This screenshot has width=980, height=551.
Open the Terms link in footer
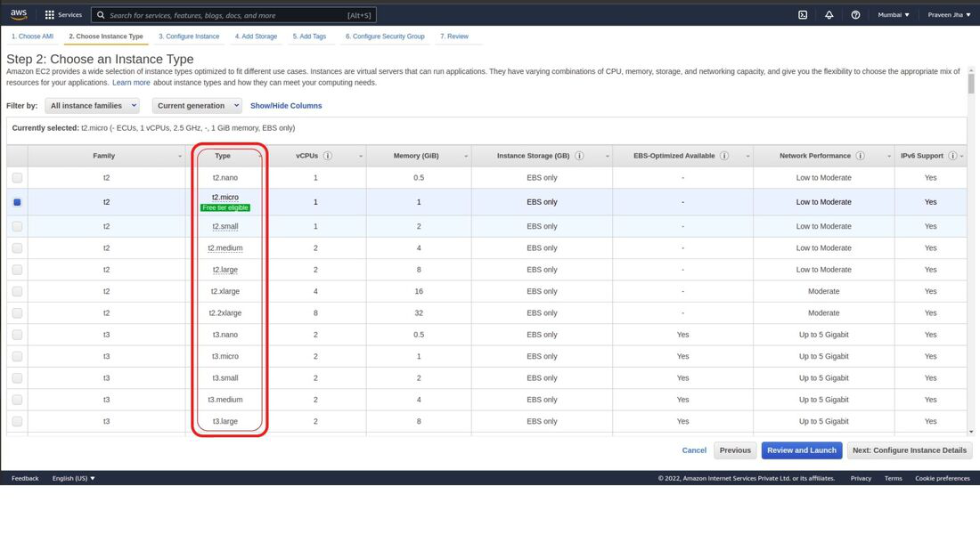pos(893,479)
